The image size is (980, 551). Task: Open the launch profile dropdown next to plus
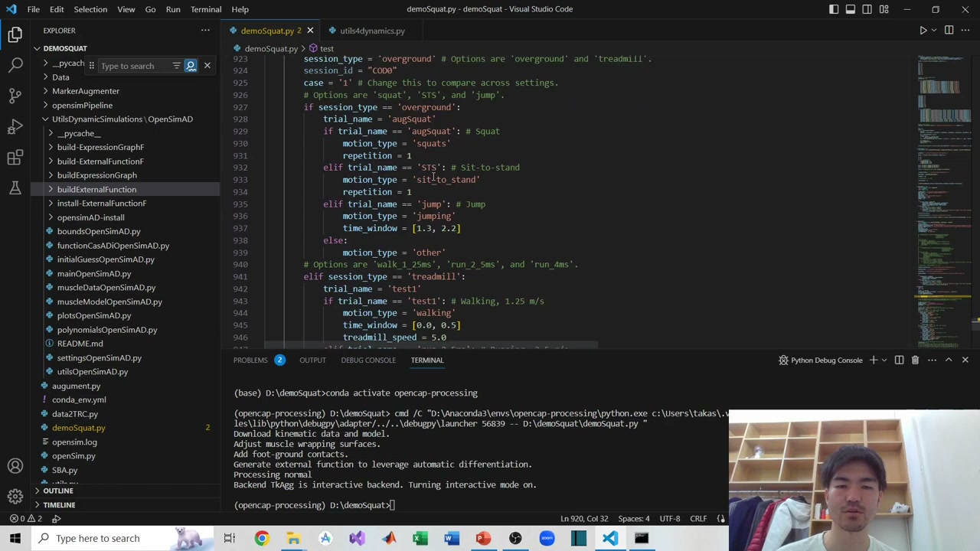point(884,360)
